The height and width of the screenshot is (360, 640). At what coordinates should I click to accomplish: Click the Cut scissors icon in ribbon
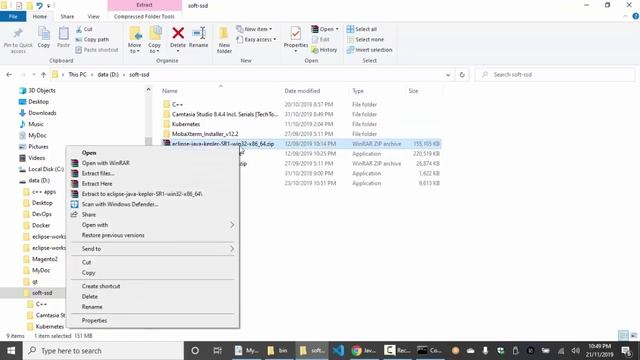click(79, 29)
